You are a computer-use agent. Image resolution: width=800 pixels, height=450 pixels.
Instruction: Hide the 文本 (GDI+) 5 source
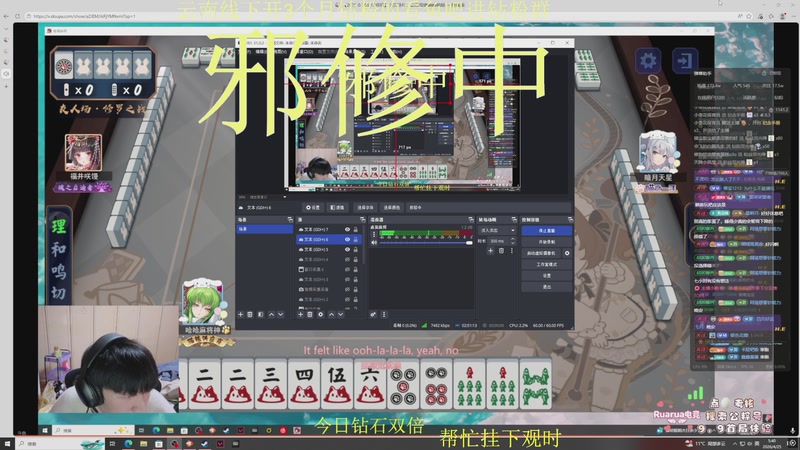pyautogui.click(x=347, y=249)
